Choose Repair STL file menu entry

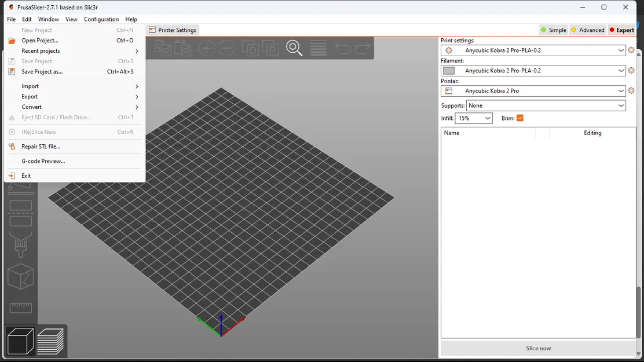coord(75,147)
